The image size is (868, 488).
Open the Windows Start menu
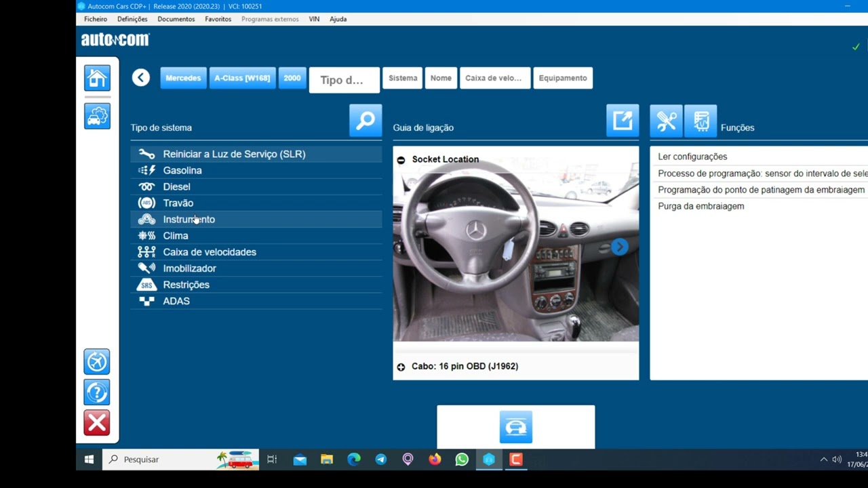coord(89,460)
